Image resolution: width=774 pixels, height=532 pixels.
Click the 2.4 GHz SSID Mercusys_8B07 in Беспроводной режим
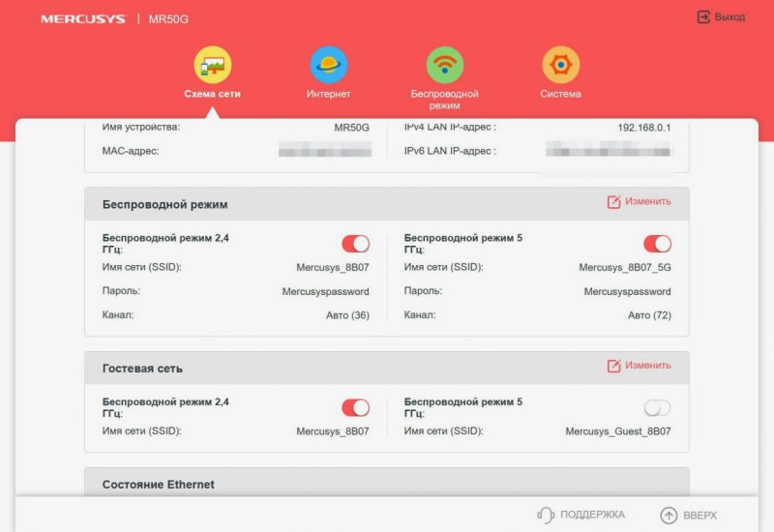point(333,268)
